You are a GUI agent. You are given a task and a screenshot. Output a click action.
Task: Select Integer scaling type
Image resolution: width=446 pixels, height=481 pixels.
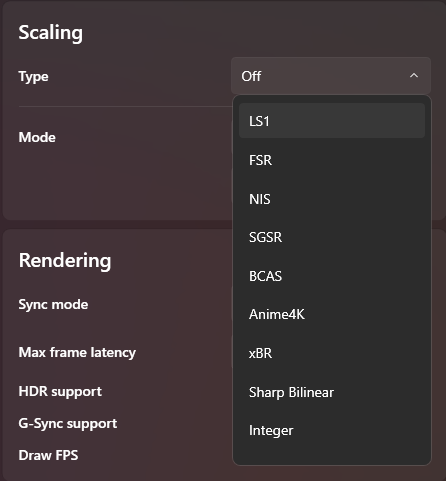click(x=332, y=430)
